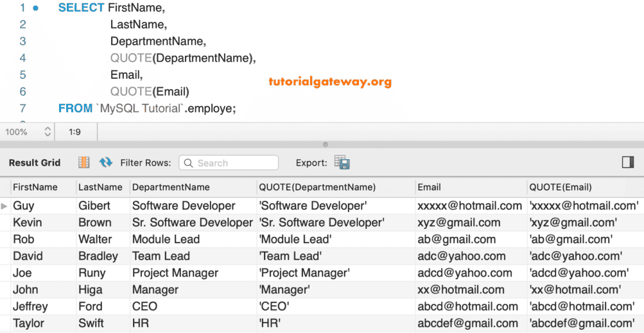Click the search magnifier in Filter Rows
644x333 pixels.
tap(189, 163)
